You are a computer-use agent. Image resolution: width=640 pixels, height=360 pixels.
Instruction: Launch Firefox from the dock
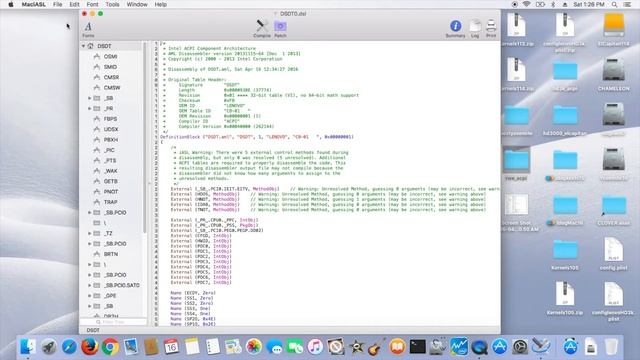pyautogui.click(x=89, y=347)
